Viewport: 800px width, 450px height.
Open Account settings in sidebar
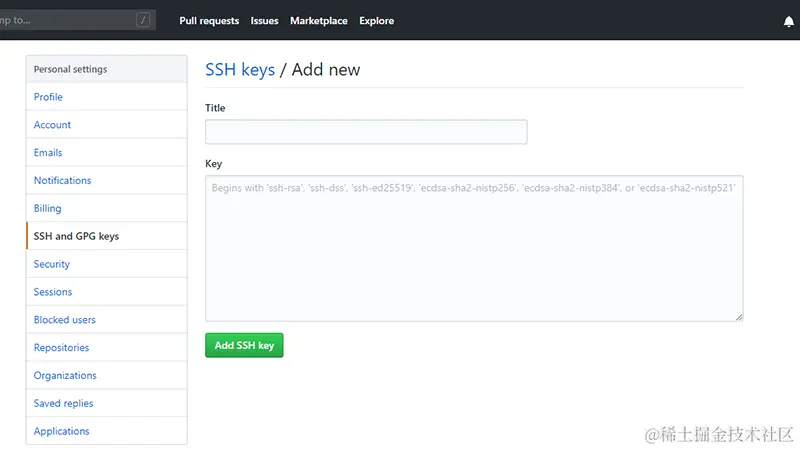107,125
